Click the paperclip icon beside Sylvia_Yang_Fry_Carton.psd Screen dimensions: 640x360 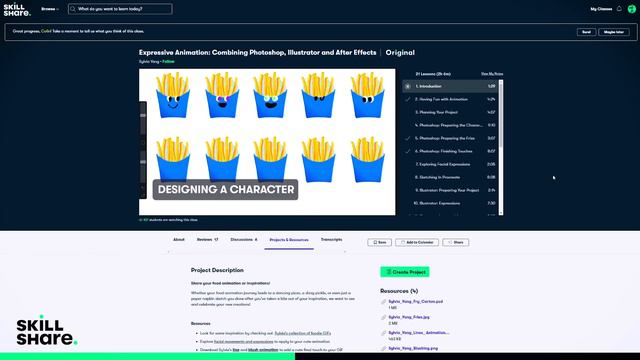pyautogui.click(x=383, y=302)
